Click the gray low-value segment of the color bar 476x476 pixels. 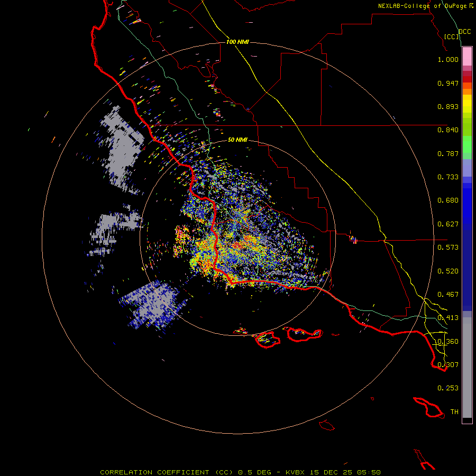pyautogui.click(x=467, y=368)
